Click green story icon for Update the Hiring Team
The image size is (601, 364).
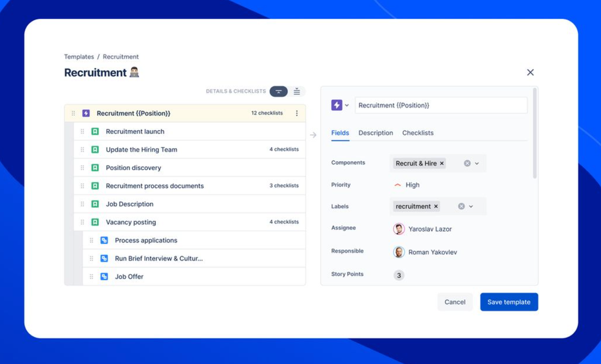95,150
